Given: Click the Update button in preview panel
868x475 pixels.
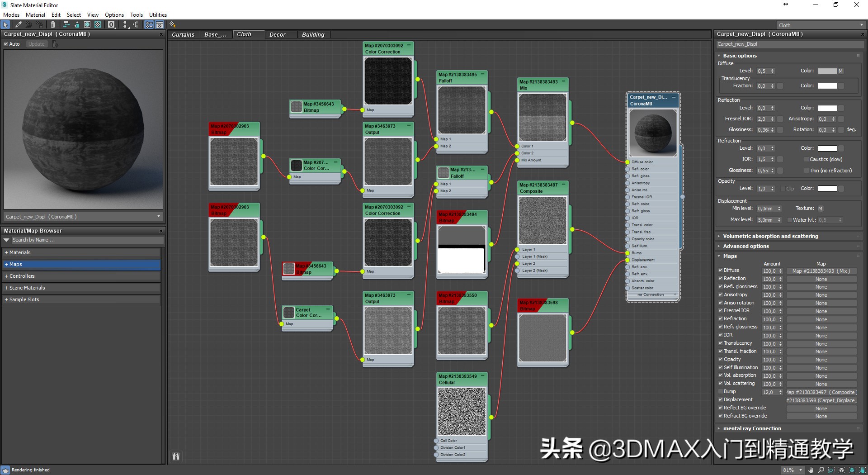Looking at the screenshot, I should pyautogui.click(x=36, y=44).
